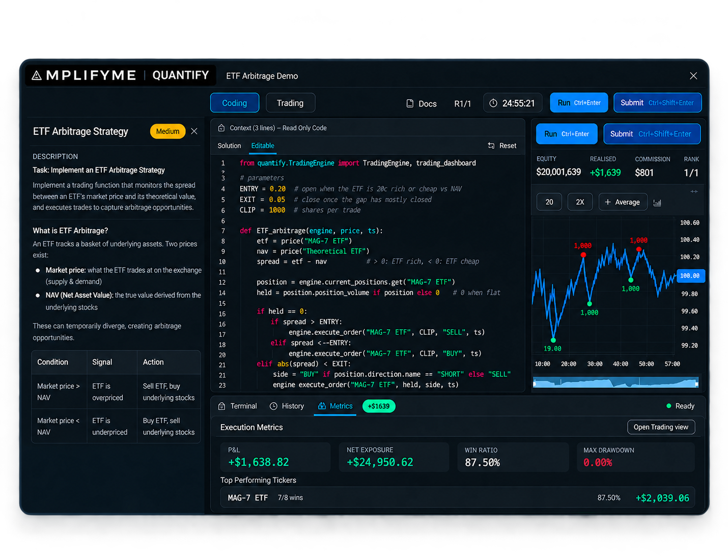Click the Medium difficulty badge
The height and width of the screenshot is (560, 728).
[x=167, y=131]
